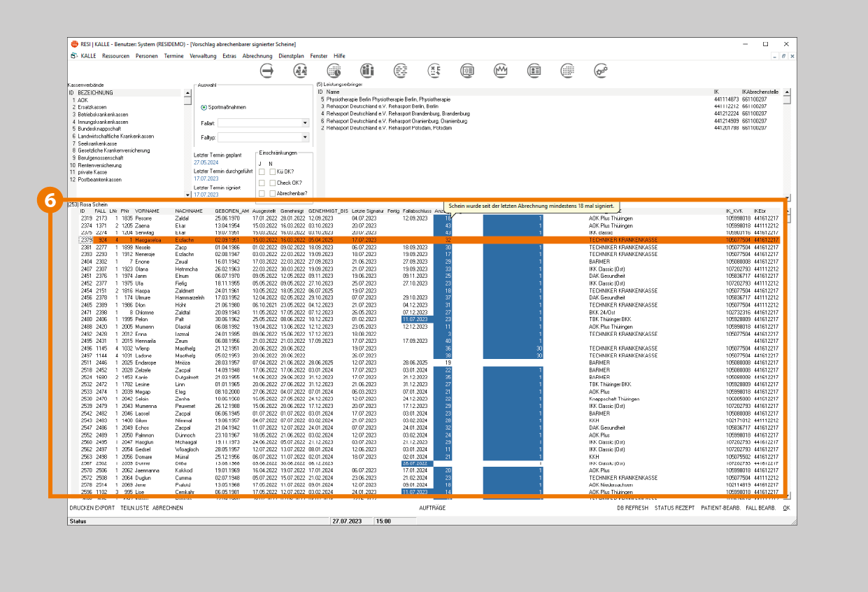
Task: Open the Fallart dropdown
Action: [305, 122]
